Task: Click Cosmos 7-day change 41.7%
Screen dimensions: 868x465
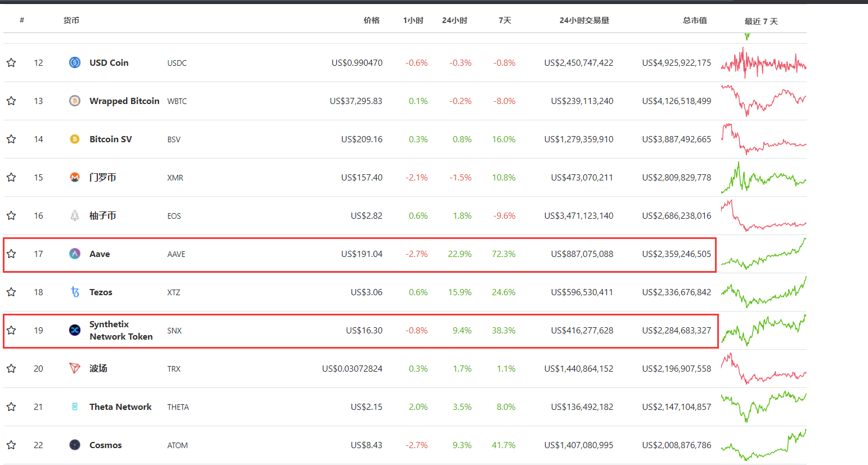Action: click(x=503, y=445)
